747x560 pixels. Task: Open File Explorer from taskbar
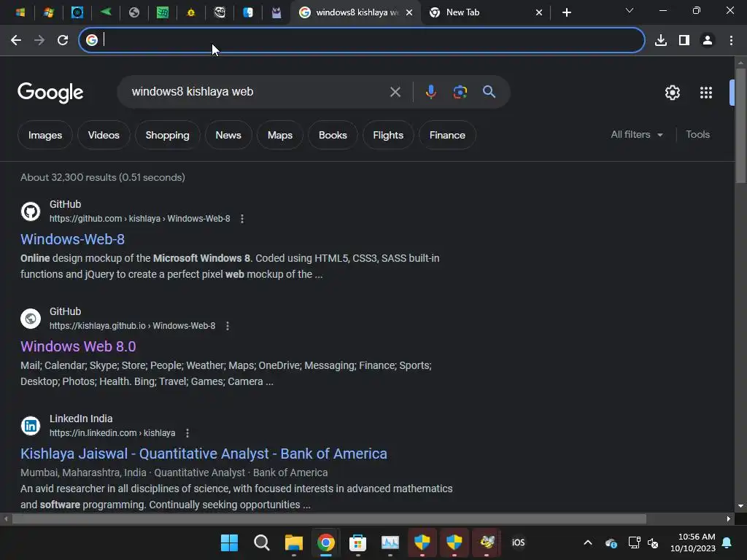pyautogui.click(x=293, y=542)
